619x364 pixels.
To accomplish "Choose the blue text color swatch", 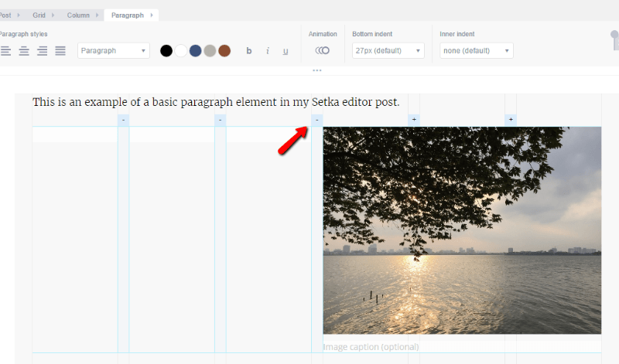I will coord(196,51).
